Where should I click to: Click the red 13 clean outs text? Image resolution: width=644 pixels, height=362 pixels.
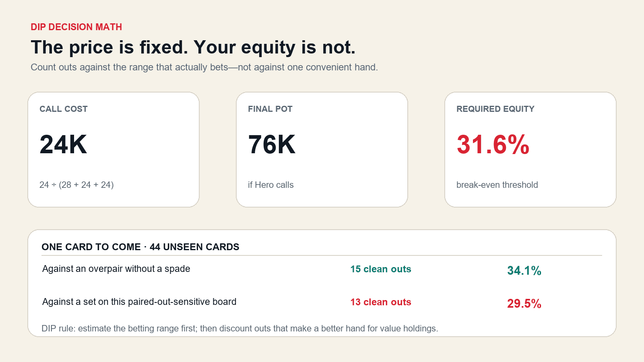click(381, 302)
